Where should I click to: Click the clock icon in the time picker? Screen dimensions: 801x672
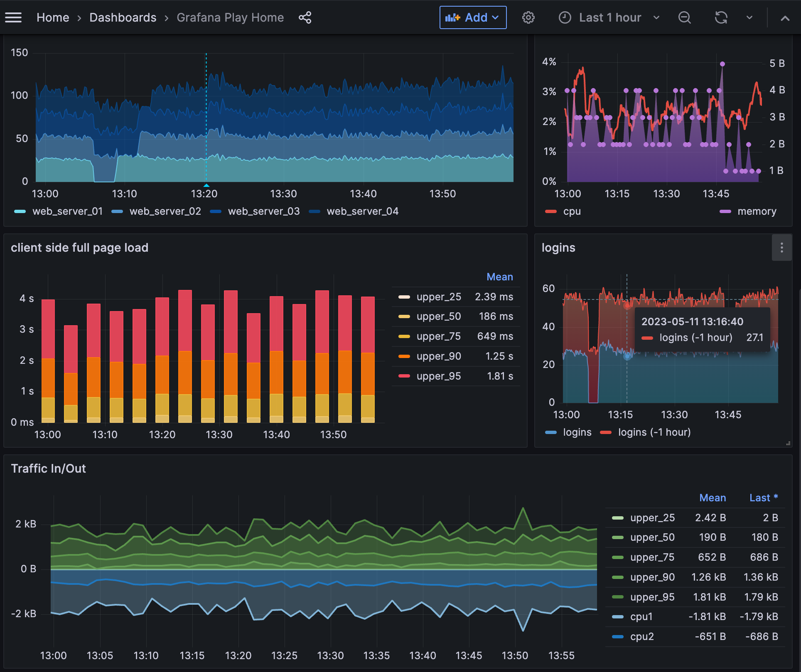[x=565, y=17]
